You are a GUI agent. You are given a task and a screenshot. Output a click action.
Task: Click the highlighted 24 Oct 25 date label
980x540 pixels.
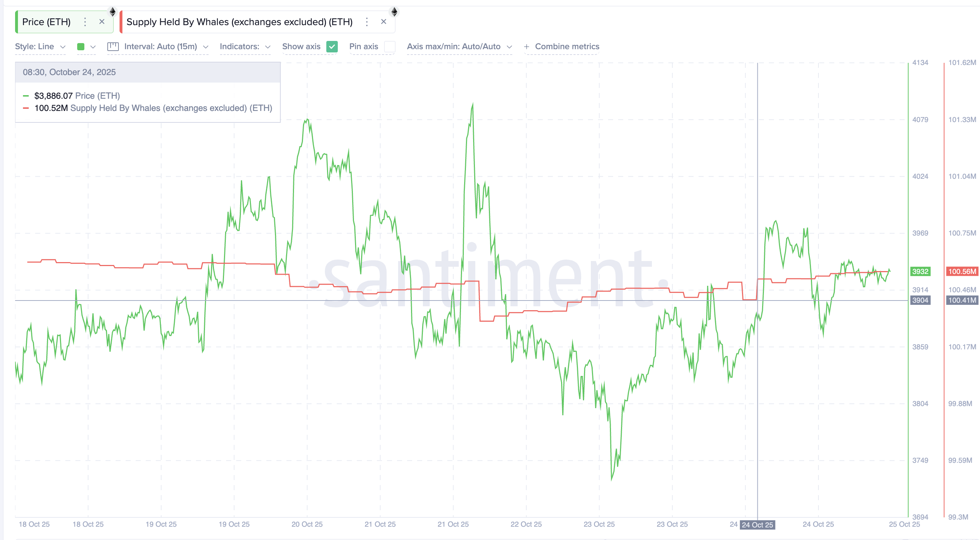pos(757,525)
